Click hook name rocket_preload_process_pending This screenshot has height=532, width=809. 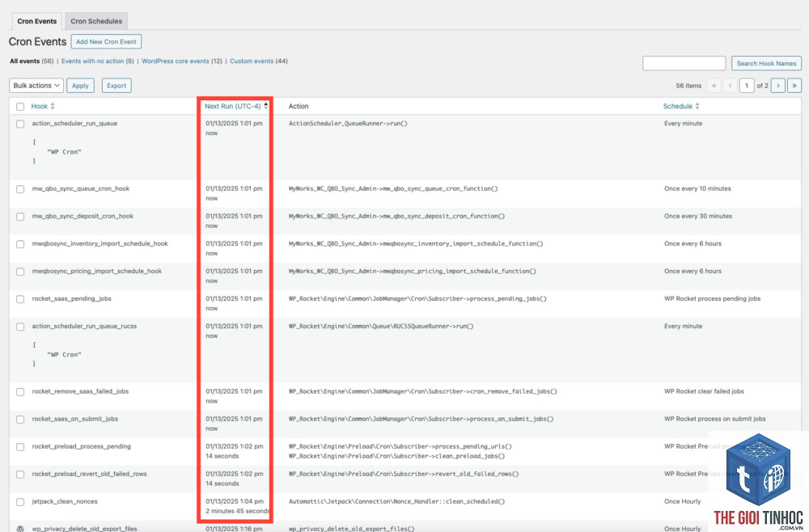tap(81, 446)
